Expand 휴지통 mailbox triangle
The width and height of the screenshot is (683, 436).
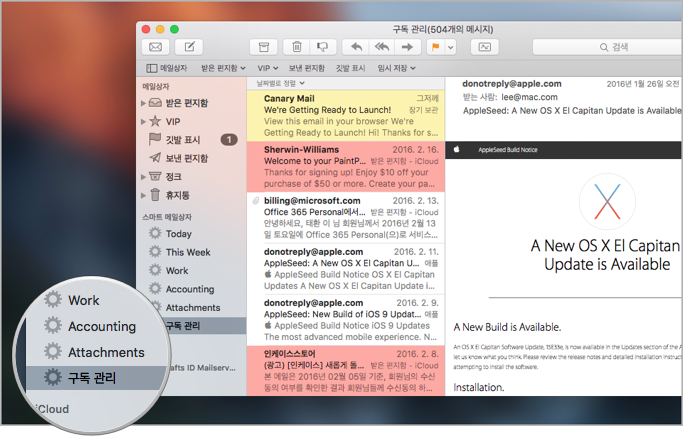pyautogui.click(x=143, y=195)
